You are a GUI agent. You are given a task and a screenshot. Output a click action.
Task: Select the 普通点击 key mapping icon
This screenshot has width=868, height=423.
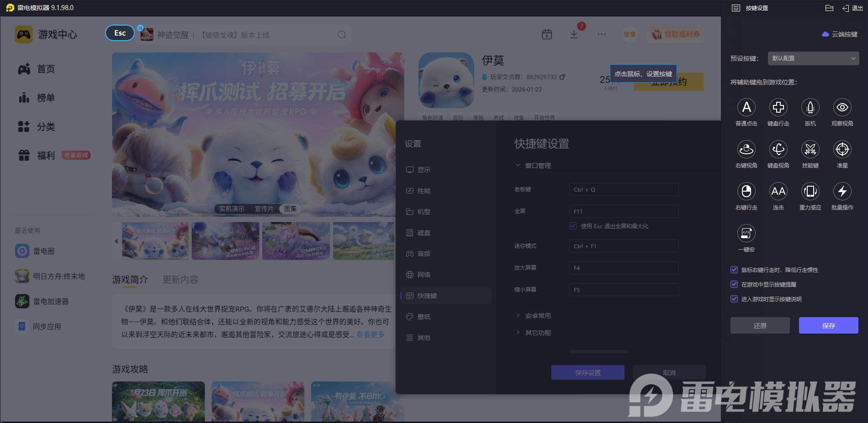click(x=746, y=107)
